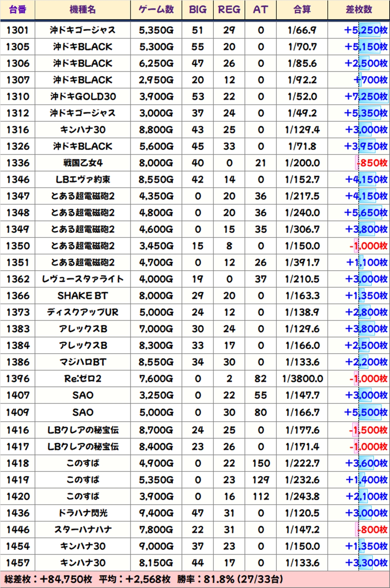The image size is (390, 588).
Task: Click the 戦国乙女4 machine name
Action: 83,163
